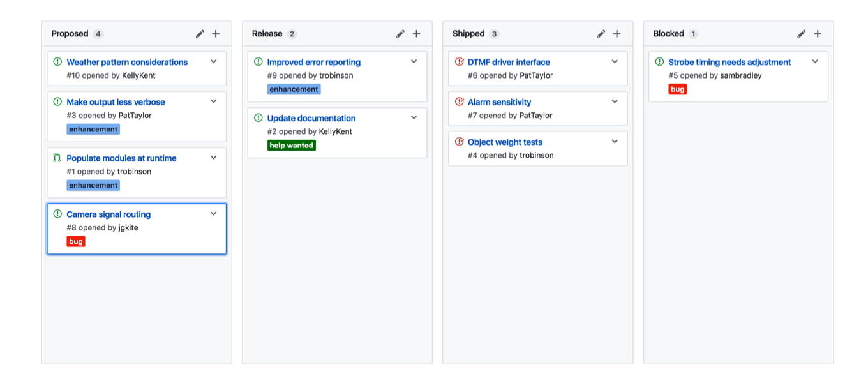The height and width of the screenshot is (383, 868).
Task: Edit the Shipped column with pencil icon
Action: pos(601,34)
